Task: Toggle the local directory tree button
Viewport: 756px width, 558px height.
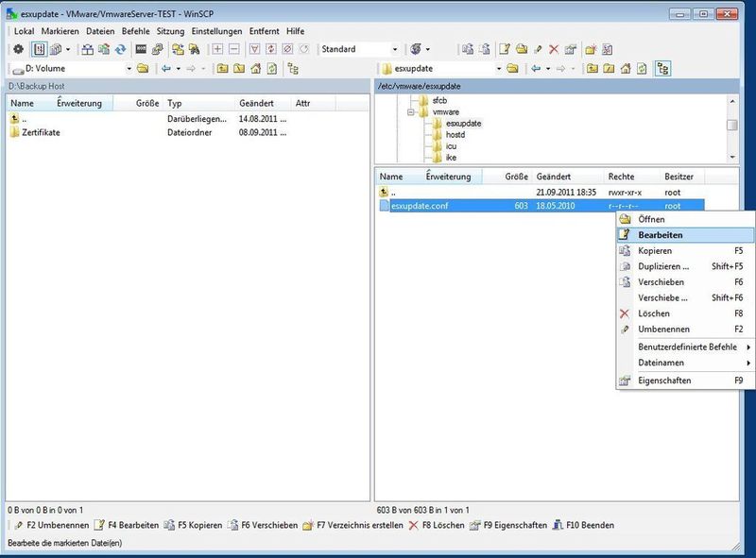Action: 293,69
